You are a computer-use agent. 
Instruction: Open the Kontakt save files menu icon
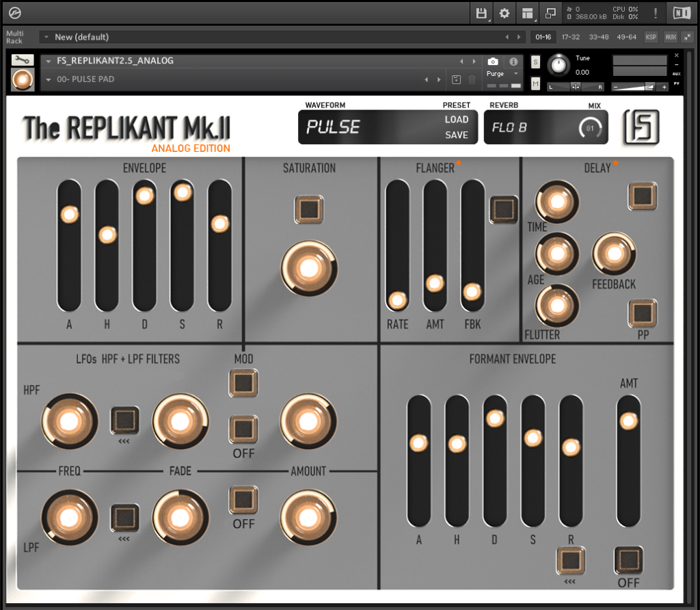tap(481, 14)
